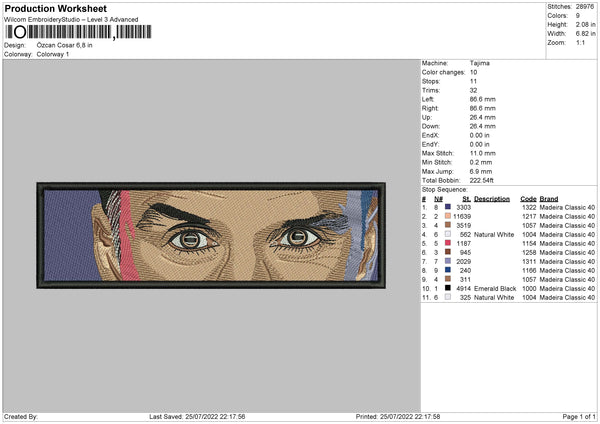Click the Page 1 of 1 indicator
This screenshot has height=424, width=600.
pyautogui.click(x=579, y=416)
